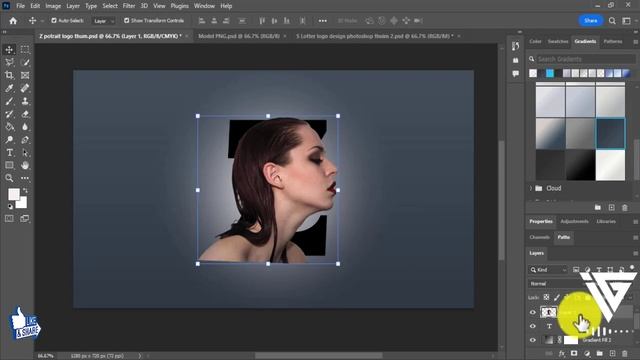Select the Move tool

click(x=9, y=49)
